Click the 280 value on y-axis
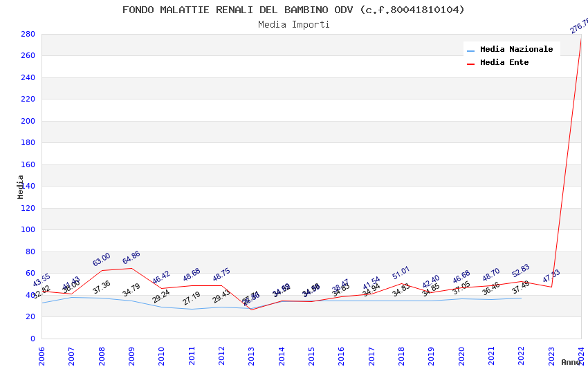 (x=28, y=34)
